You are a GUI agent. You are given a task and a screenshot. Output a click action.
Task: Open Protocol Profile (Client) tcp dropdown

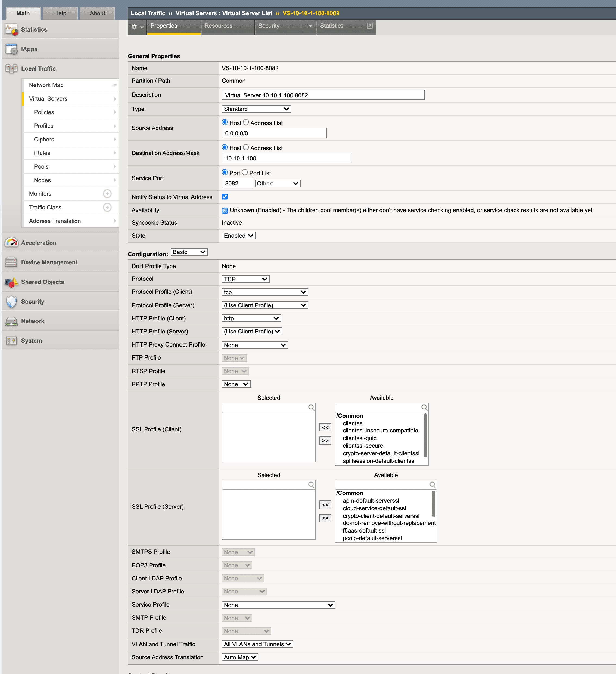(265, 292)
